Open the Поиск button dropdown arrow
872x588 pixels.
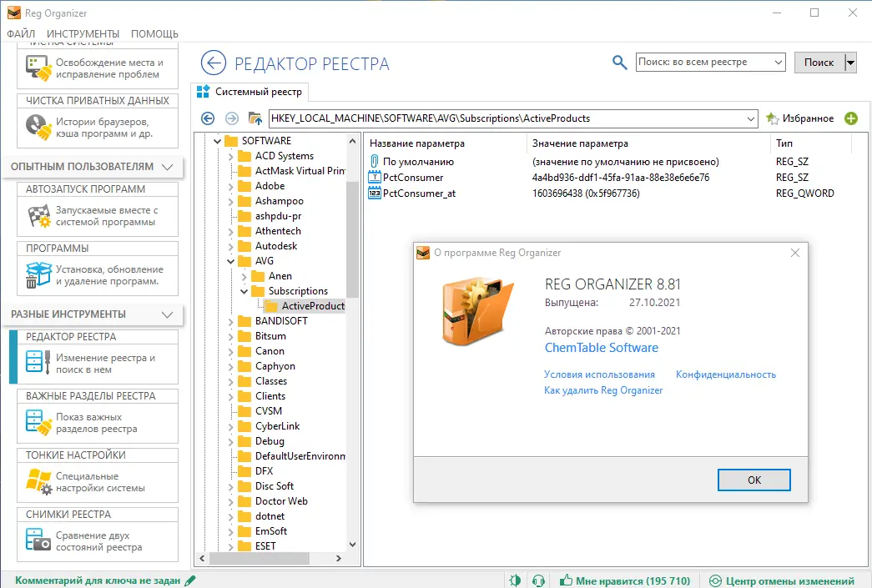(x=850, y=63)
